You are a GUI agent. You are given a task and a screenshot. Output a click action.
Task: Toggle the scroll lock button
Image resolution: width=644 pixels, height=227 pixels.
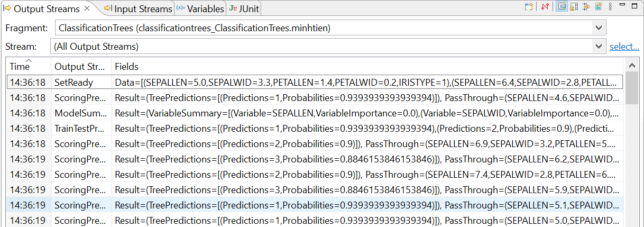click(x=574, y=7)
